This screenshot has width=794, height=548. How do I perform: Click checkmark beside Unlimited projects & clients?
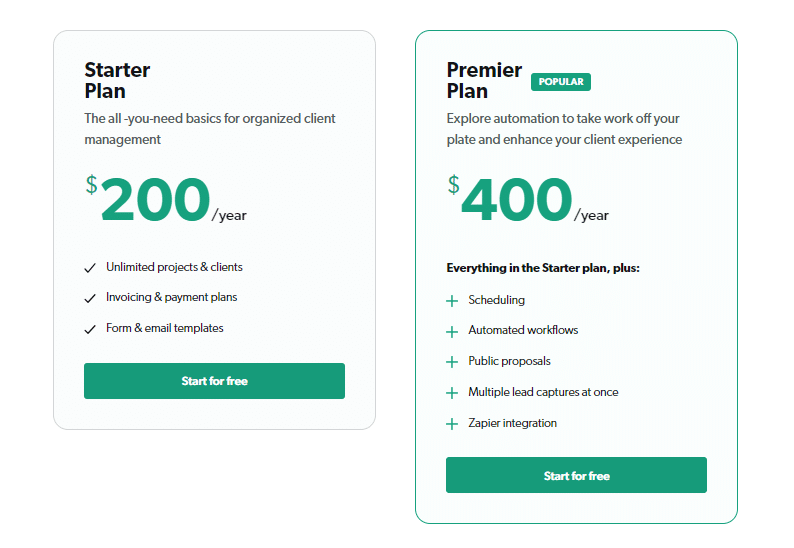pos(90,268)
